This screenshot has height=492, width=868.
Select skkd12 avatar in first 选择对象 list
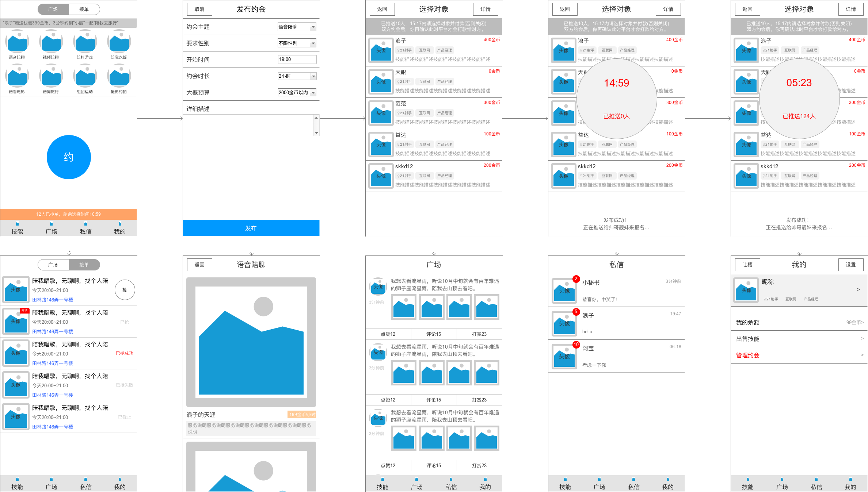381,176
